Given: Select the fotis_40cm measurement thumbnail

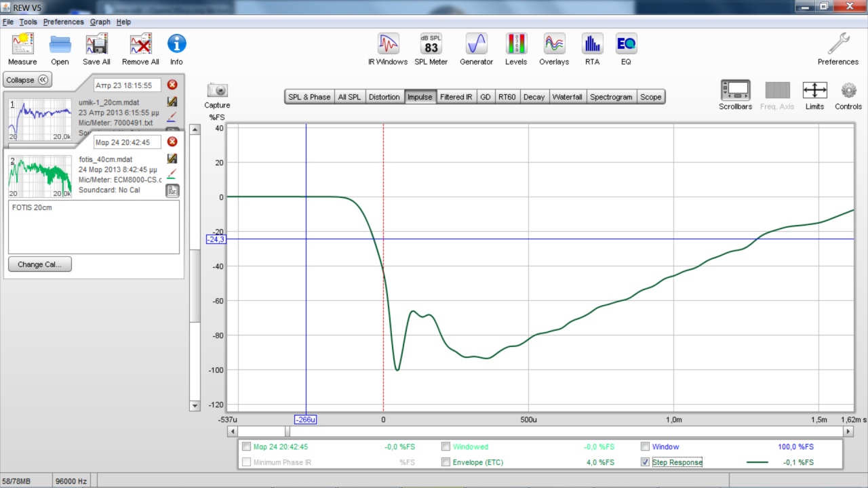Looking at the screenshot, I should pyautogui.click(x=39, y=175).
